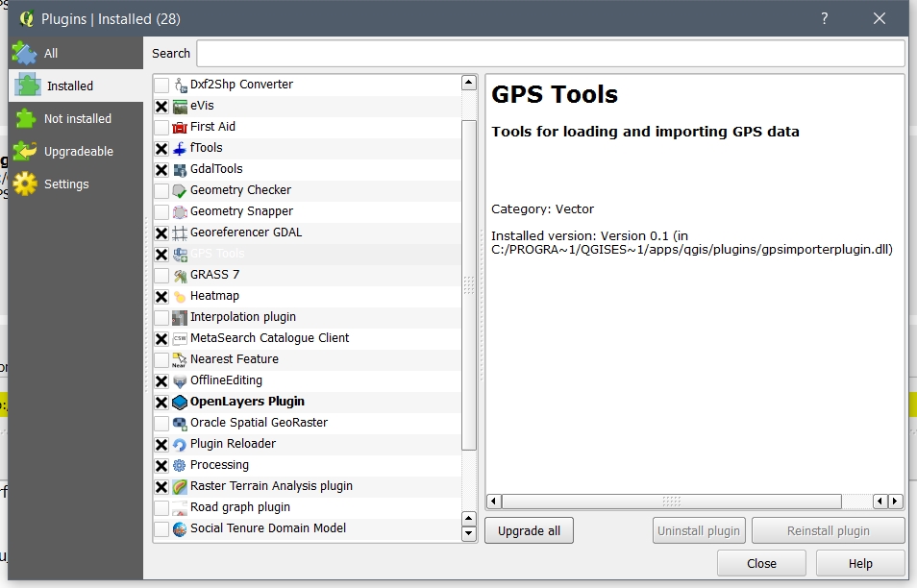Image resolution: width=917 pixels, height=588 pixels.
Task: Switch to the All plugins tab
Action: [76, 53]
